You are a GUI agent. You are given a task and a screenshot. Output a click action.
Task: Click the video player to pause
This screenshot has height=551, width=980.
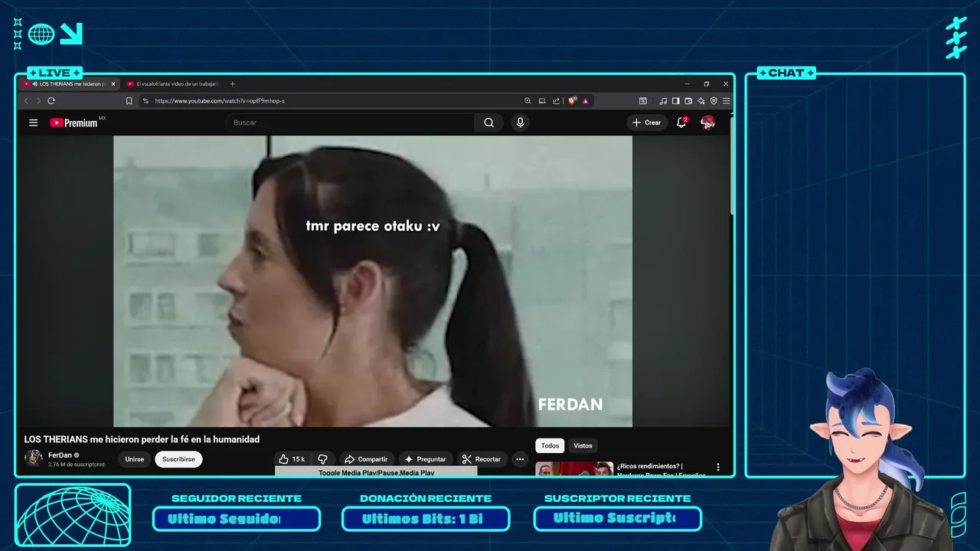click(373, 281)
